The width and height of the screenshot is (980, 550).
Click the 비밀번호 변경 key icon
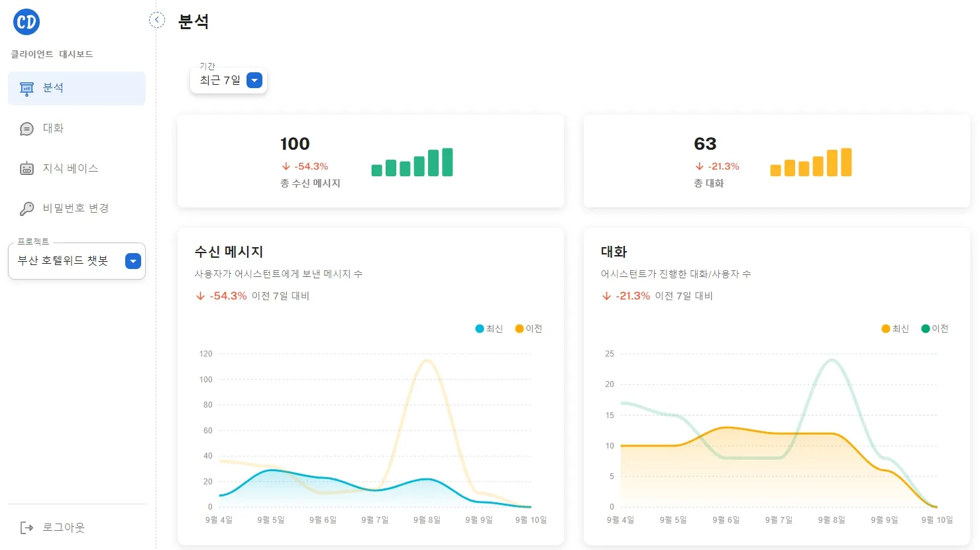(27, 209)
